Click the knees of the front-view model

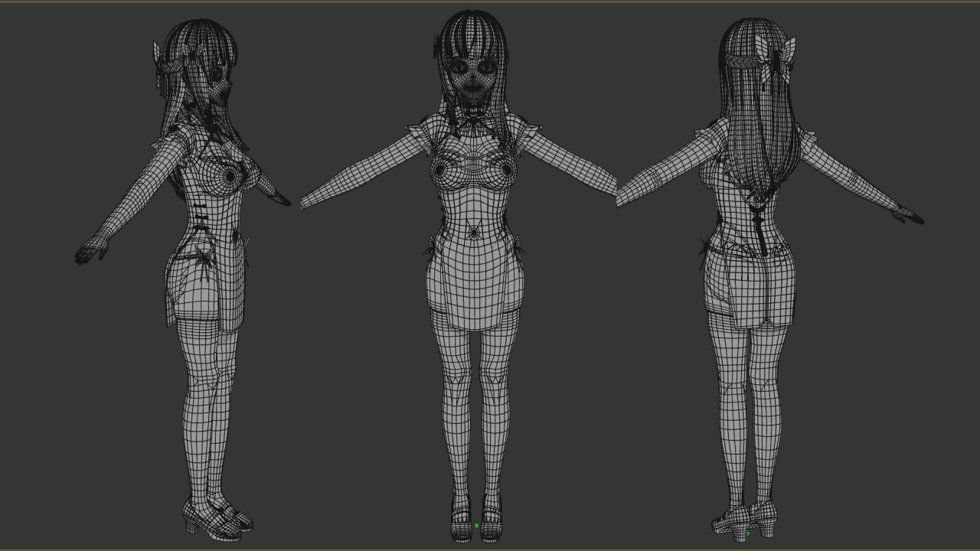475,377
